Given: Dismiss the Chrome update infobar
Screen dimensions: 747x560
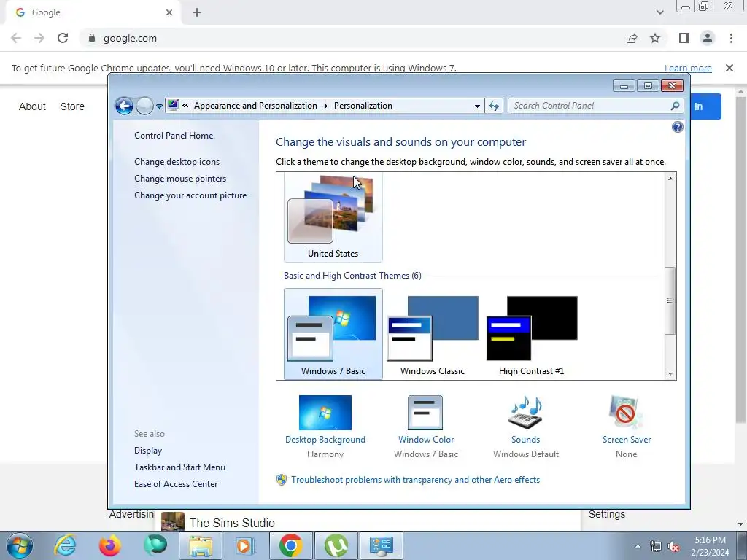Looking at the screenshot, I should (729, 68).
